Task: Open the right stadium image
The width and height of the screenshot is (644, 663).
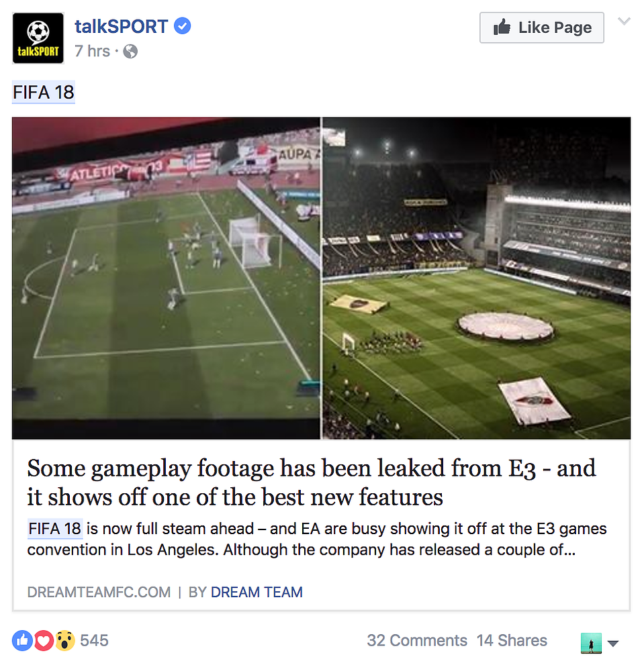Action: 476,278
